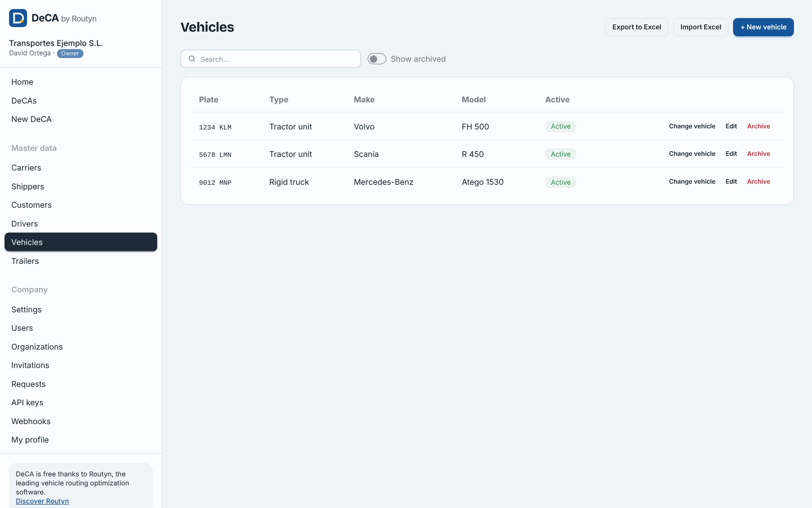812x508 pixels.
Task: Change vehicle for 9012 MNP
Action: click(692, 181)
